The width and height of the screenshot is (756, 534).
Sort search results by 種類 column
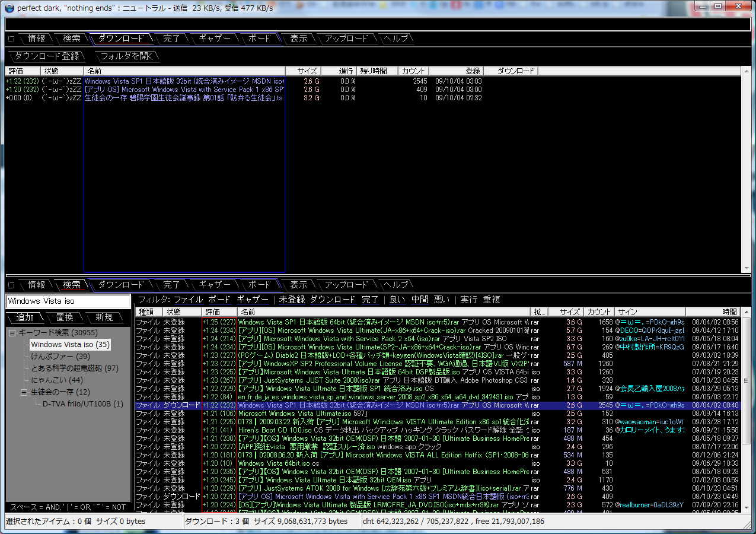click(x=149, y=312)
